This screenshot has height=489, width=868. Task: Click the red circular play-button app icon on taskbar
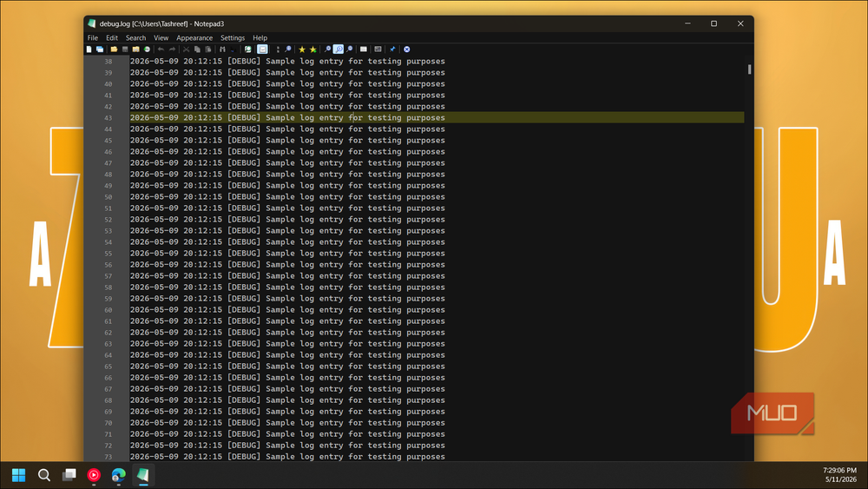tap(94, 475)
